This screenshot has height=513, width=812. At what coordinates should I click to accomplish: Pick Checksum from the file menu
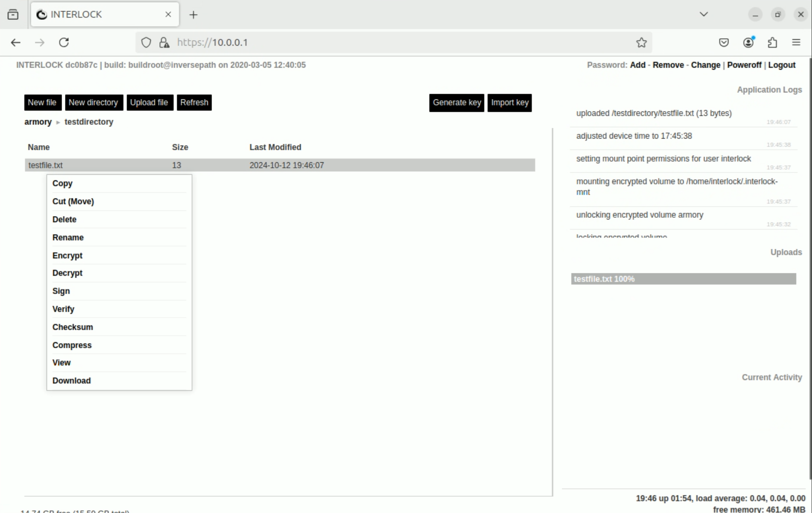pyautogui.click(x=73, y=327)
